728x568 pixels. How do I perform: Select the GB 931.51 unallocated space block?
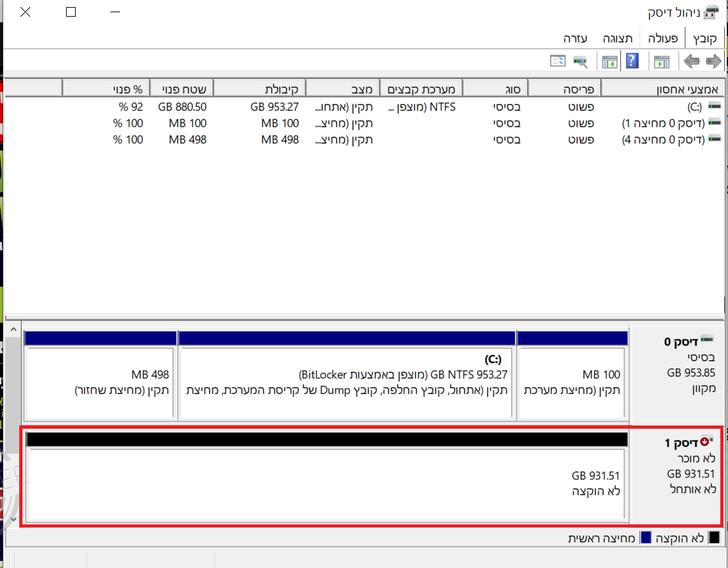coord(327,476)
